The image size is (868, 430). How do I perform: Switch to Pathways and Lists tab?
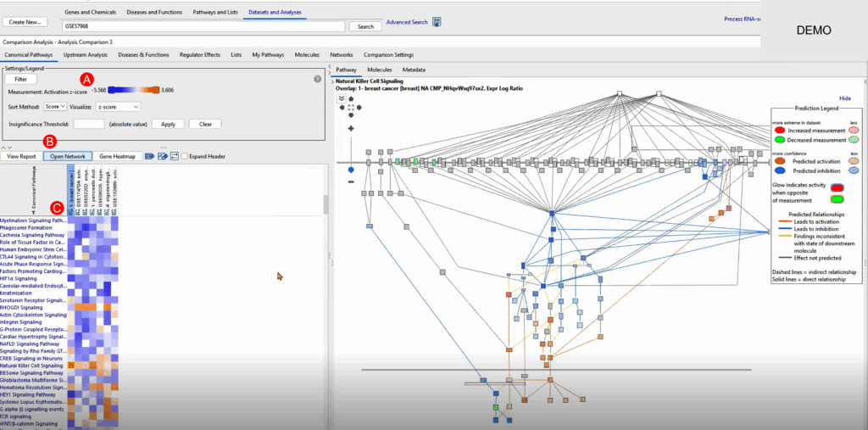(x=215, y=12)
